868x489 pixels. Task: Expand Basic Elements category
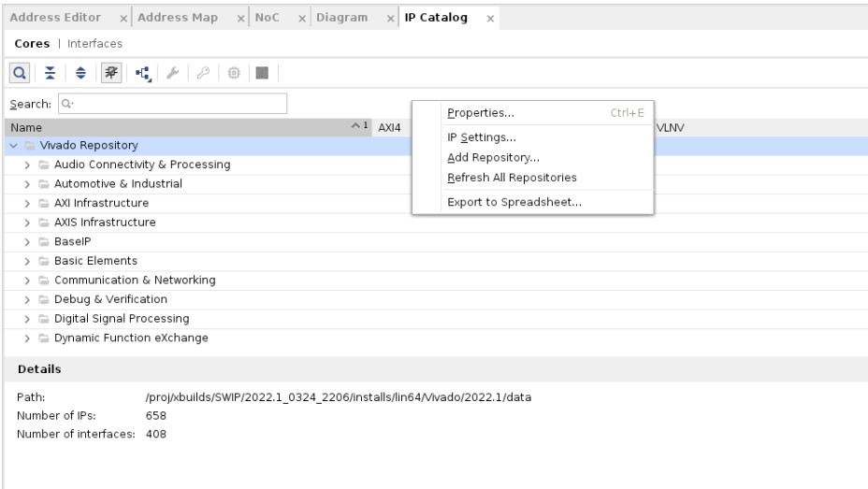[27, 261]
